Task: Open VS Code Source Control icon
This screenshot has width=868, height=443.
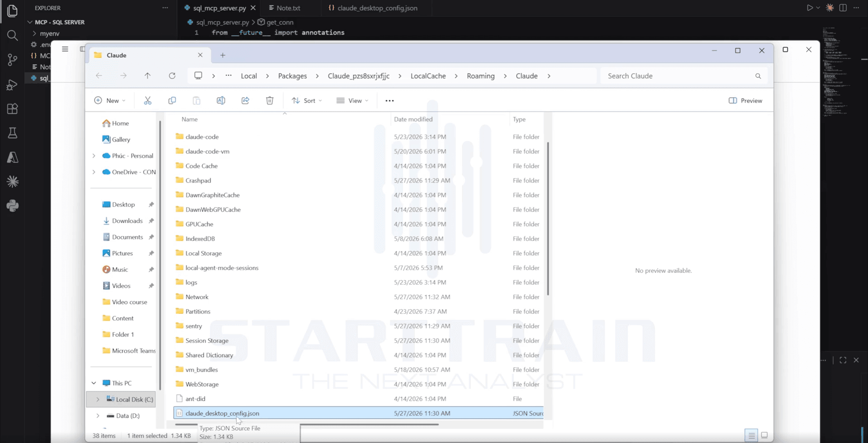Action: tap(12, 60)
